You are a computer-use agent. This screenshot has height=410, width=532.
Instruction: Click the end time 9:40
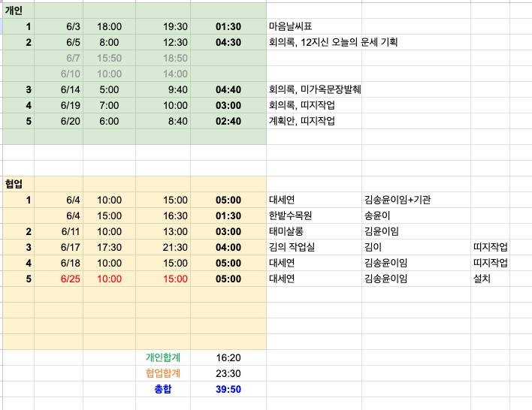pos(163,89)
